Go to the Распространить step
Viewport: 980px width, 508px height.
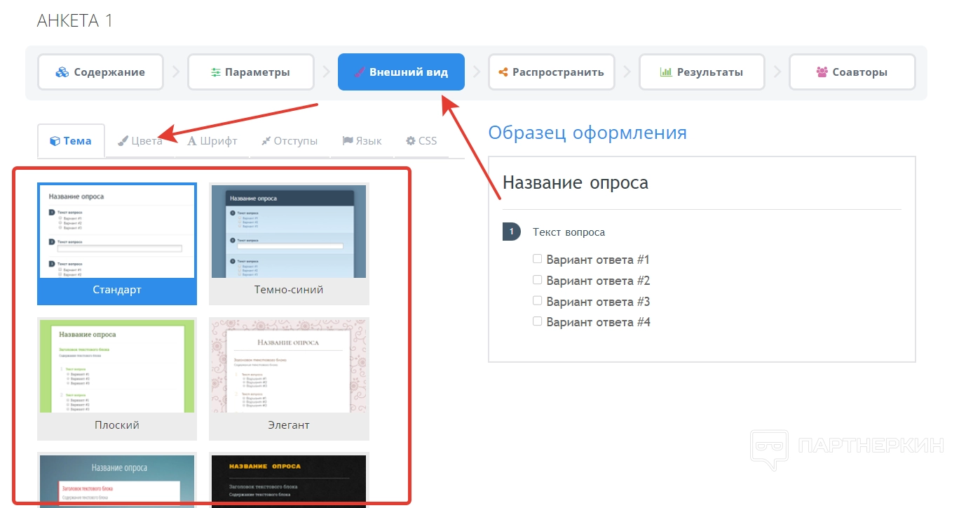click(551, 72)
